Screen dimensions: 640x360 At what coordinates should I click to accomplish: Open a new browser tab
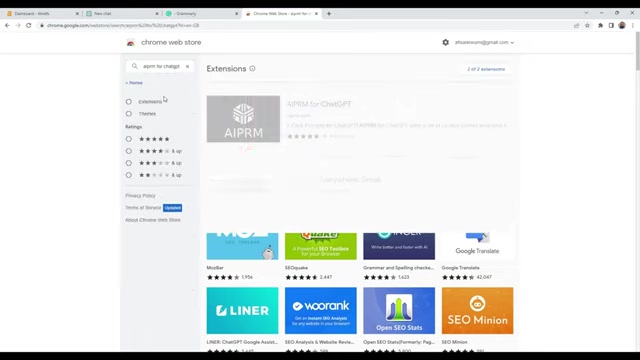[x=329, y=13]
